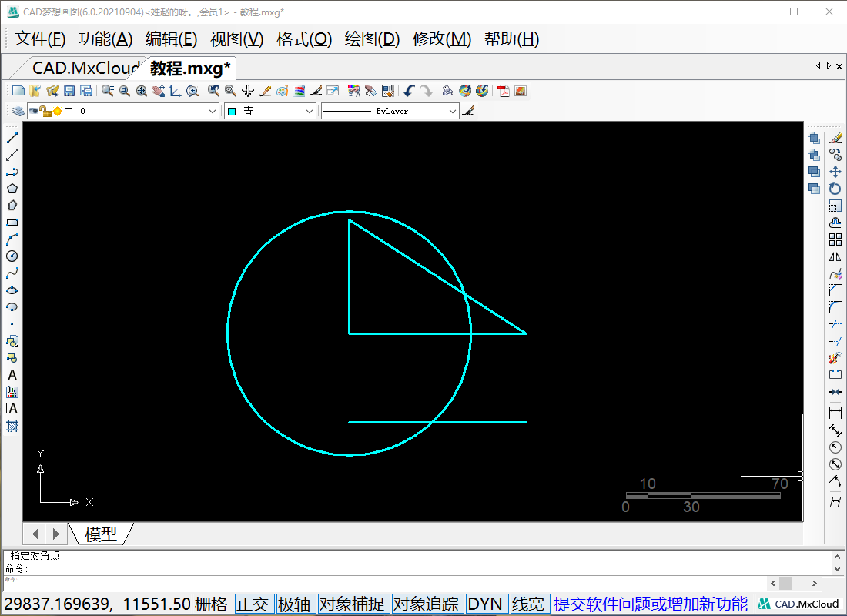Select the Array tool (four squares)

click(835, 239)
